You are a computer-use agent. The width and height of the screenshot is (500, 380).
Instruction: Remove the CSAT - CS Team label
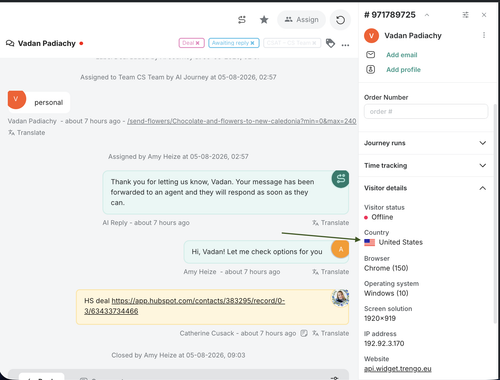[314, 43]
